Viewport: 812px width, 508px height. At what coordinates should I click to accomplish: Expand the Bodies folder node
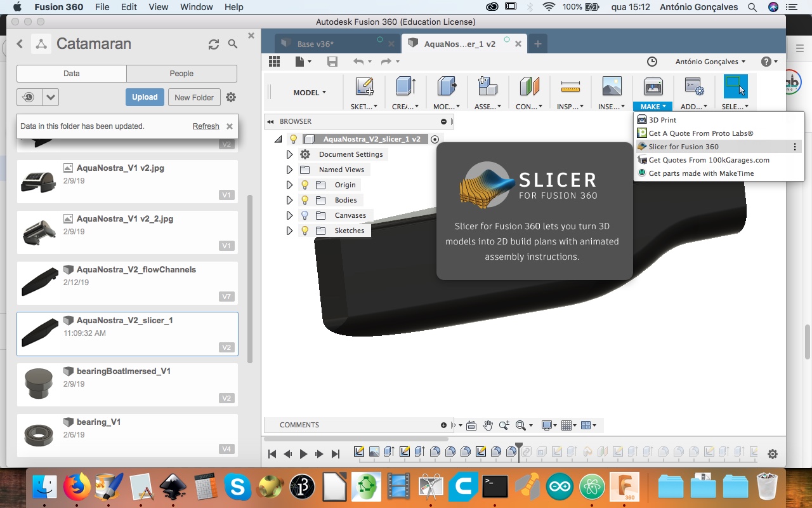(289, 200)
